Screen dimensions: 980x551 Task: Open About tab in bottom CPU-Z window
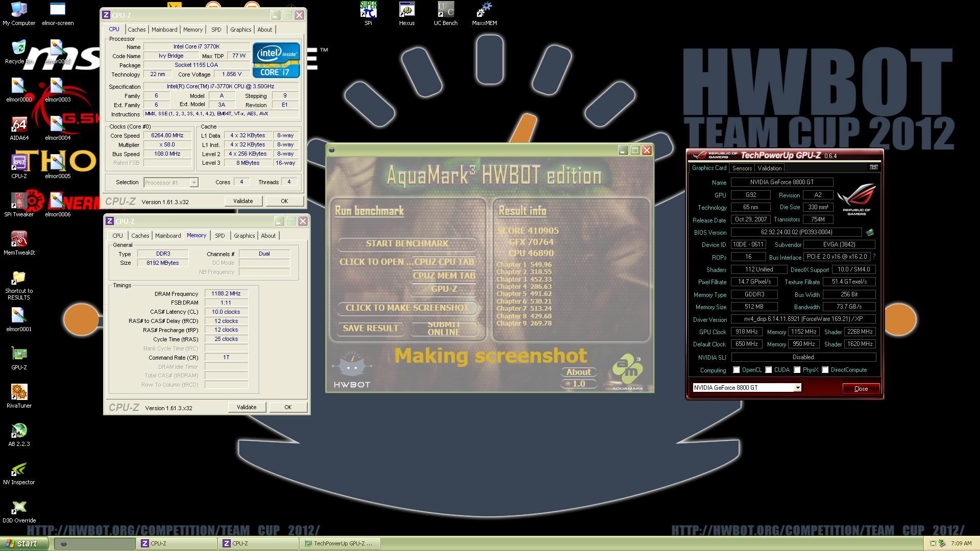click(268, 236)
